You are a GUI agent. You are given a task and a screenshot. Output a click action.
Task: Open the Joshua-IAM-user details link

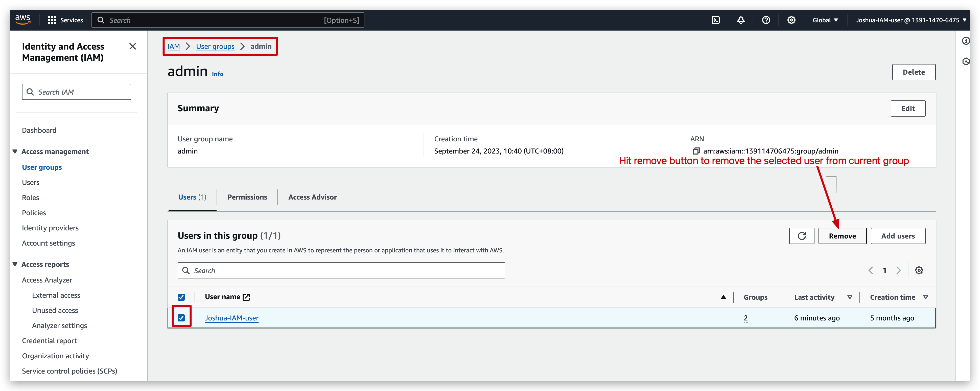tap(232, 318)
